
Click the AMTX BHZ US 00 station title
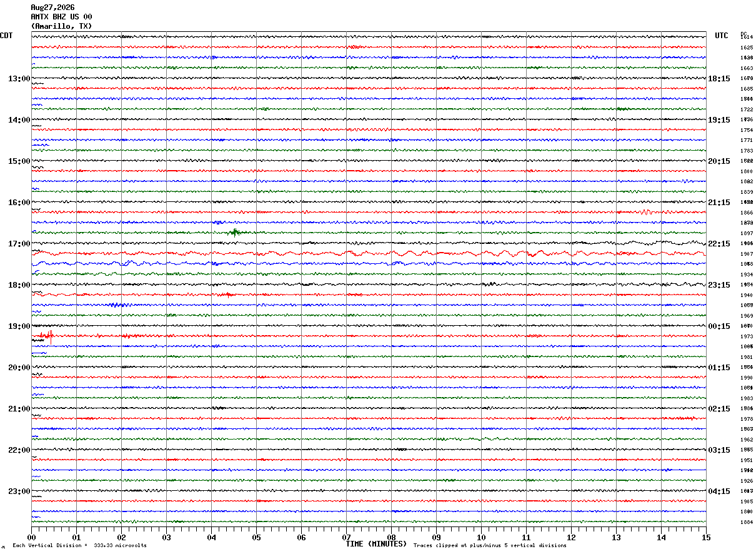point(61,17)
